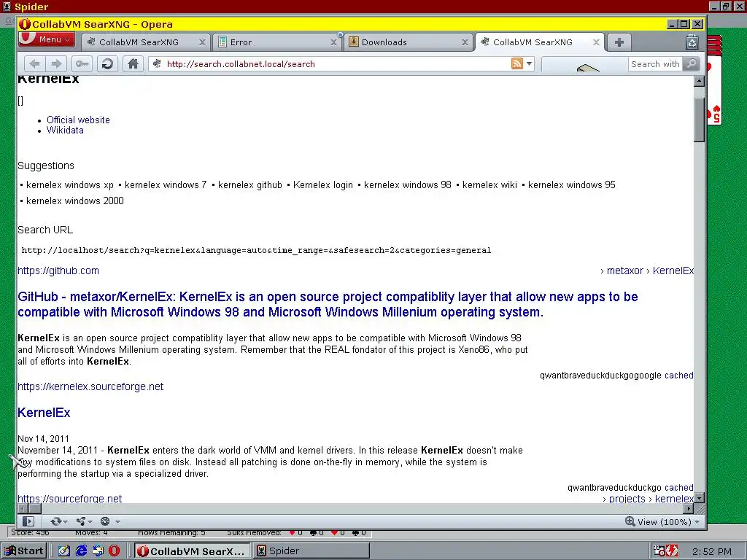Select suggestion kernelex windows xp

pyautogui.click(x=69, y=184)
